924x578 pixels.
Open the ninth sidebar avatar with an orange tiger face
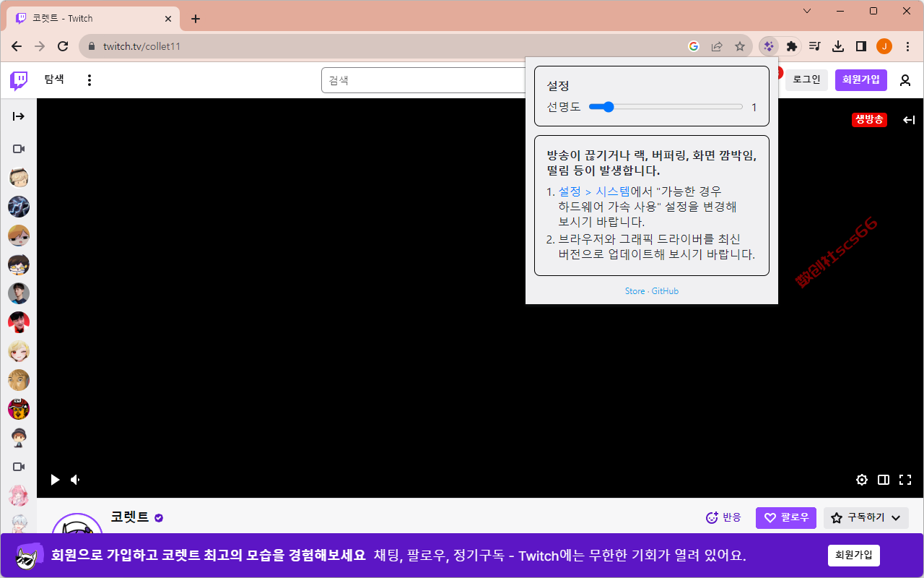[x=19, y=409]
